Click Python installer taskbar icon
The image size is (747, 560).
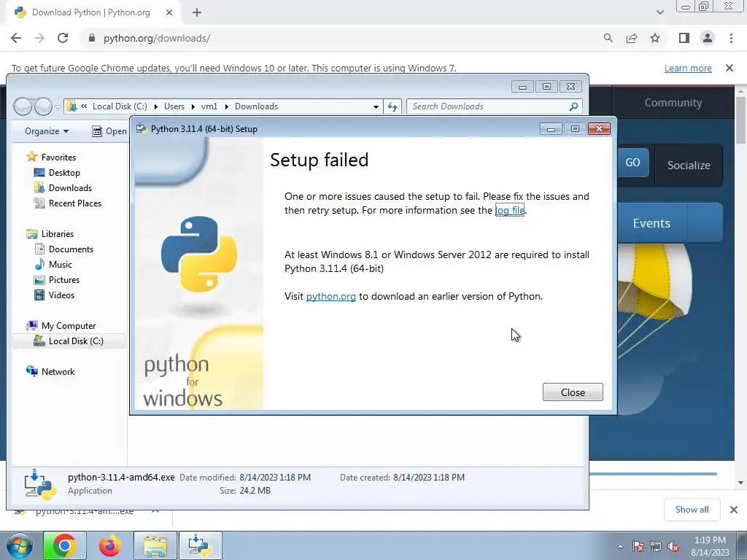click(x=200, y=545)
